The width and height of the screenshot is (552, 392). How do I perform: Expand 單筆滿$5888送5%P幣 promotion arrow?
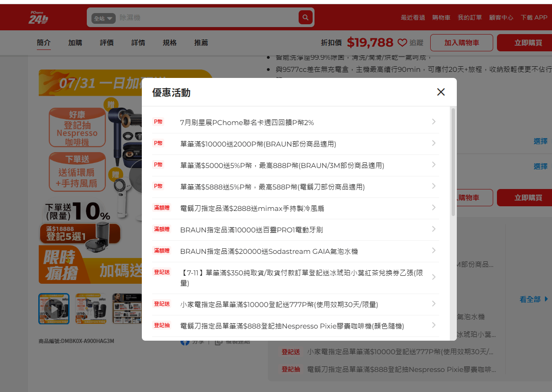pos(434,186)
